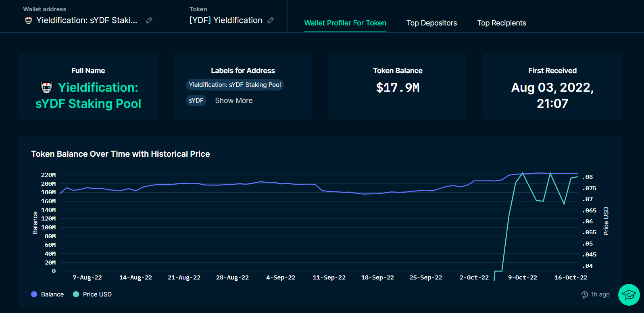Click Show More under address labels
Screen dimensions: 644x313
coord(234,101)
